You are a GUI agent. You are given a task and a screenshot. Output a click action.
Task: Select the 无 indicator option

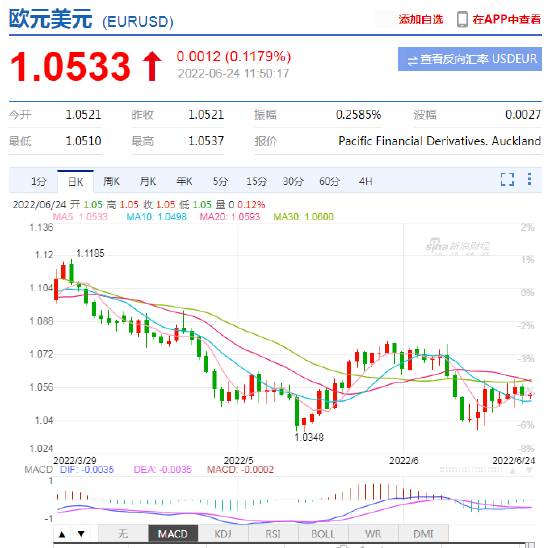pyautogui.click(x=123, y=534)
